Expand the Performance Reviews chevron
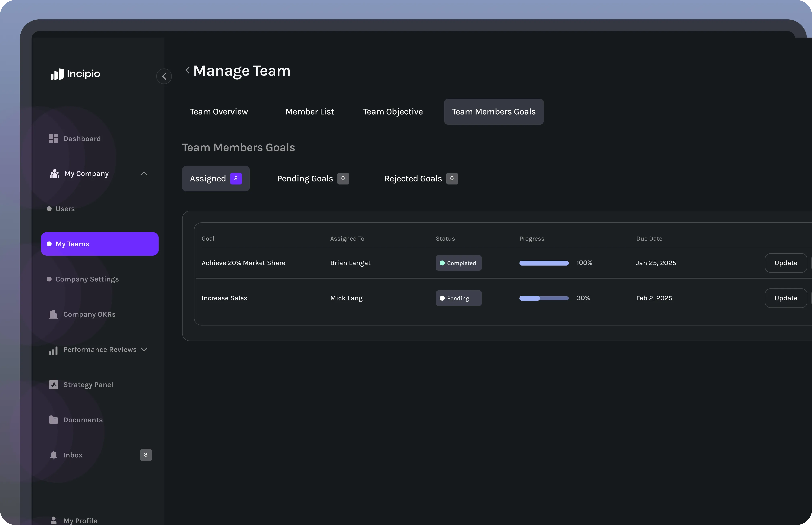 pyautogui.click(x=144, y=349)
